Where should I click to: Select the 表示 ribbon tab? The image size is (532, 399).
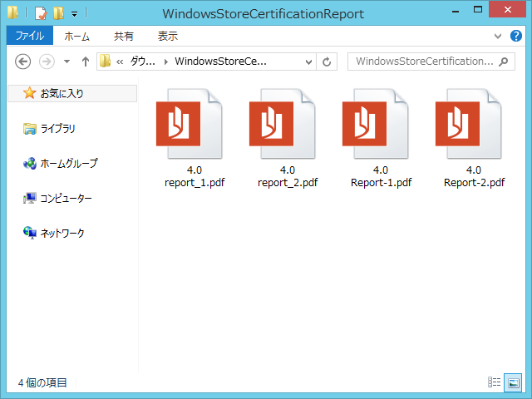click(168, 36)
